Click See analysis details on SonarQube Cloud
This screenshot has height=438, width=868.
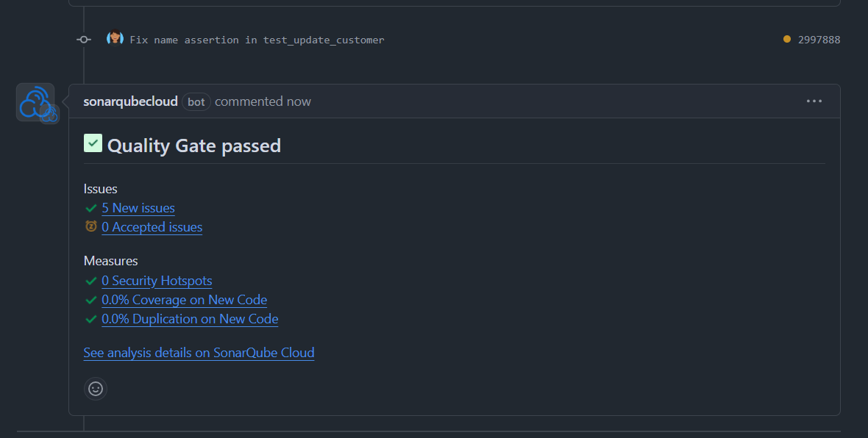click(x=199, y=353)
